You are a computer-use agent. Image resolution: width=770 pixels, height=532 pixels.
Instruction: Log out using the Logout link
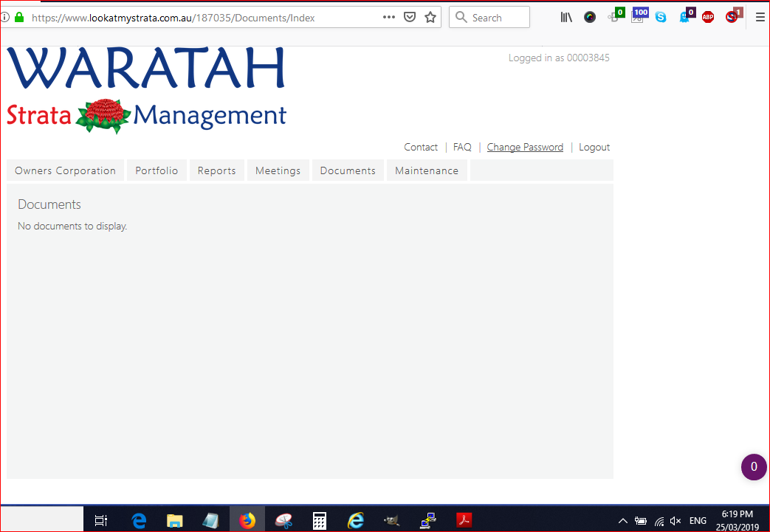point(594,147)
